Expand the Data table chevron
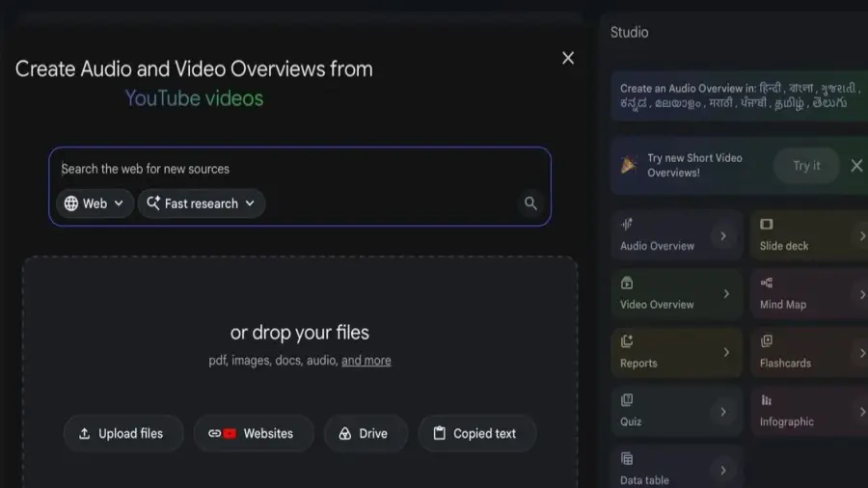Viewport: 868px width, 488px height. click(x=723, y=471)
